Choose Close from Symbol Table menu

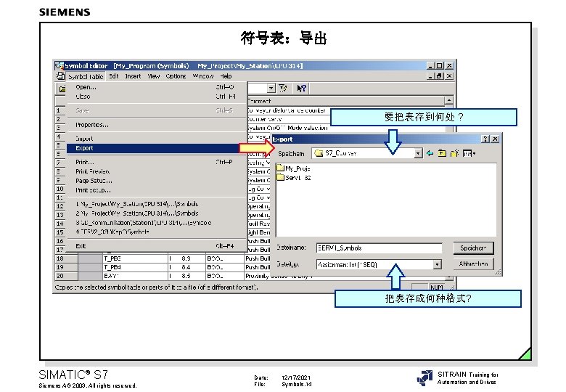[x=157, y=97]
